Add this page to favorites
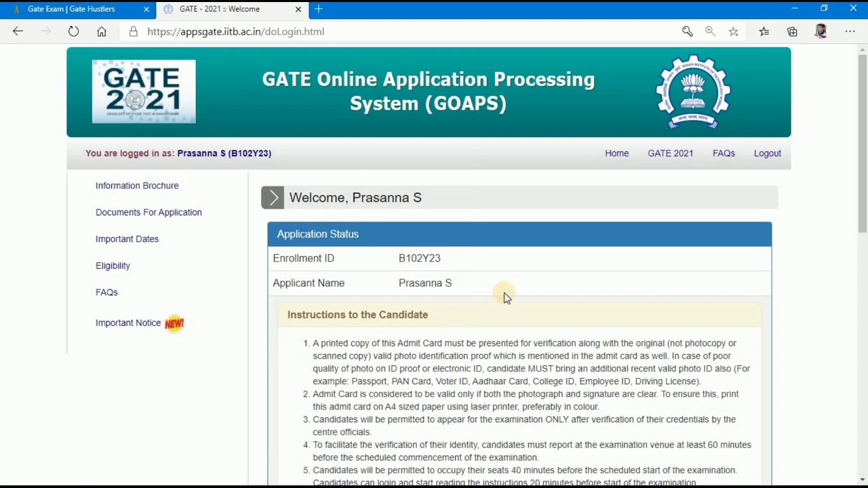The height and width of the screenshot is (488, 868). coord(734,31)
